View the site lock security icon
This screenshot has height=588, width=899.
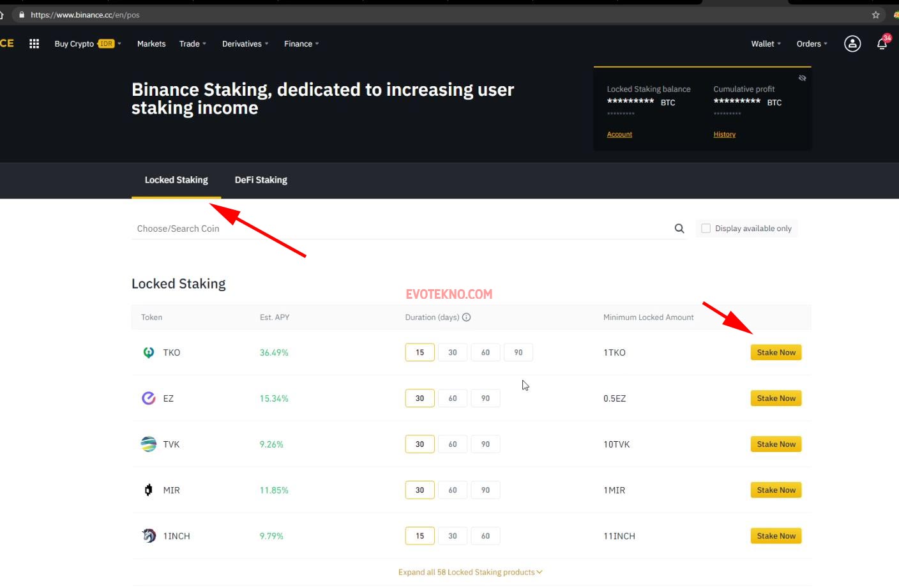(x=22, y=15)
